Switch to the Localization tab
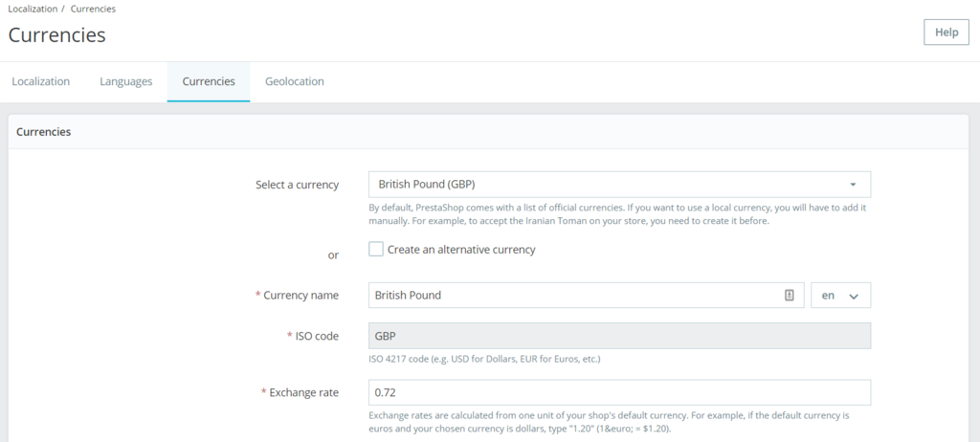The image size is (980, 442). 41,81
